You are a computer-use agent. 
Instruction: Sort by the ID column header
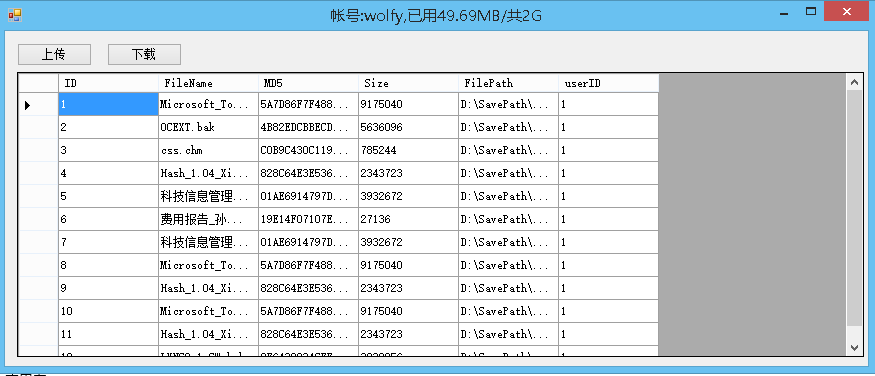(108, 83)
